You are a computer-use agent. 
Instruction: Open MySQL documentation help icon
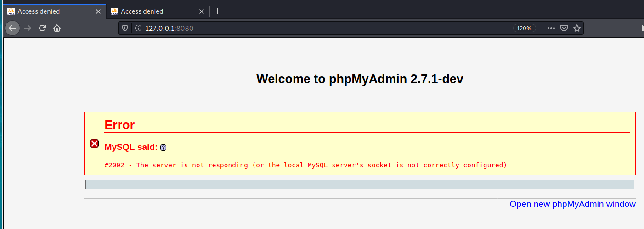pos(164,148)
